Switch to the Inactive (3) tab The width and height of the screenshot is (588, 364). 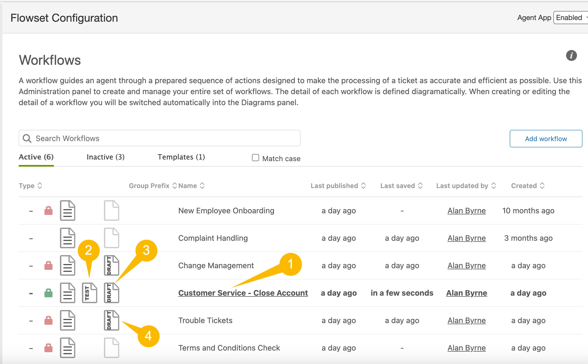coord(106,157)
